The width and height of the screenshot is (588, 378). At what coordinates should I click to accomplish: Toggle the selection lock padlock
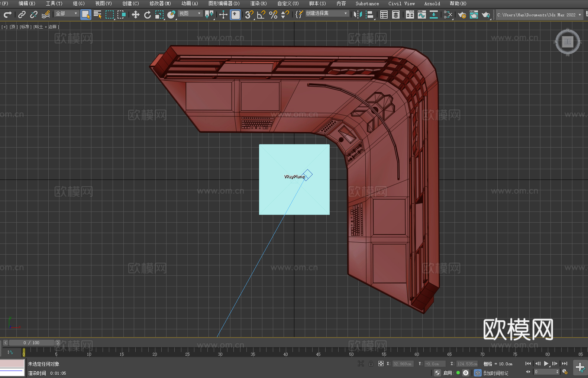coord(371,364)
